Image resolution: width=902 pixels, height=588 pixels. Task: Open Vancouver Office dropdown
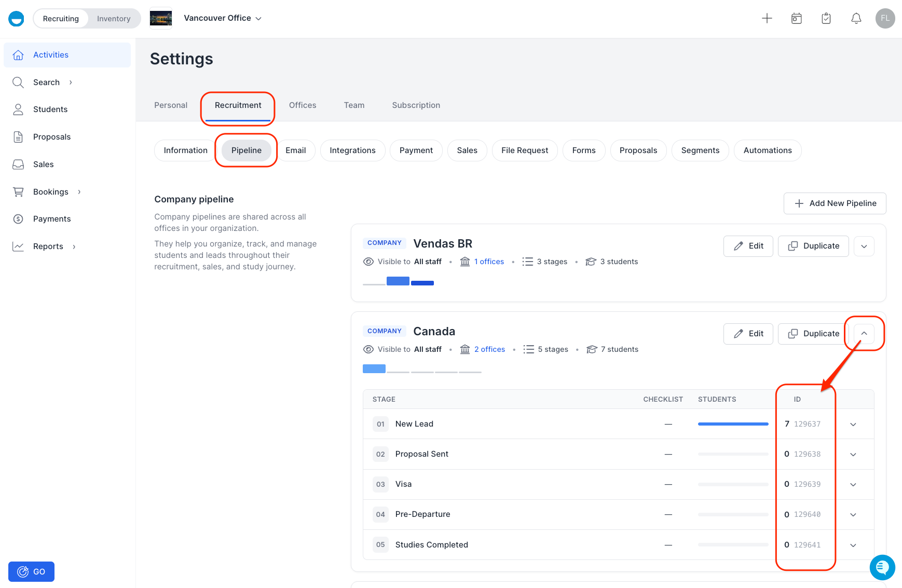point(223,18)
